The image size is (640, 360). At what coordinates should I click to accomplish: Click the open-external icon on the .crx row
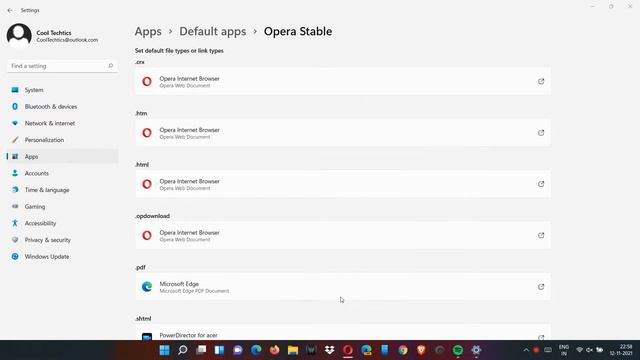[x=541, y=81]
